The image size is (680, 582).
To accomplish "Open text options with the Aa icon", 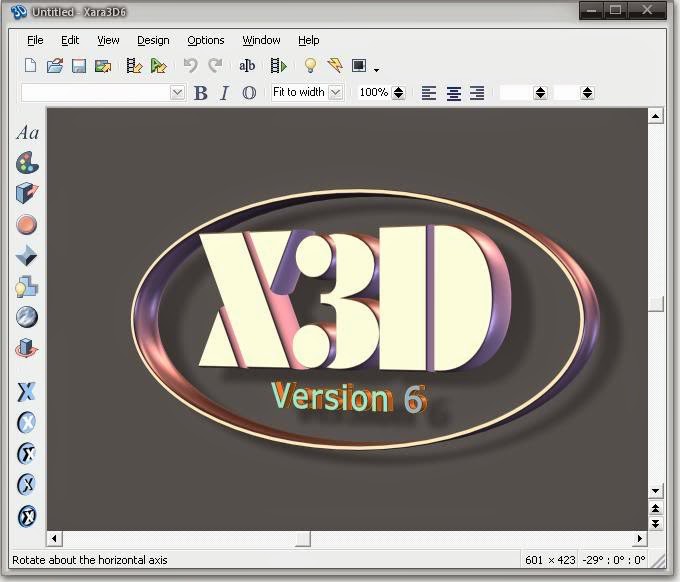I will click(x=27, y=132).
